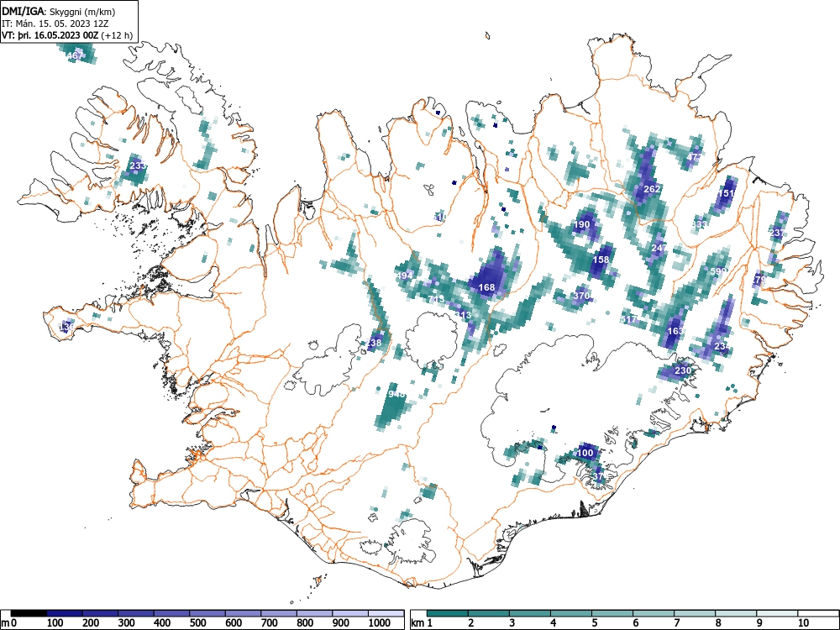Click the '313' visibility value

pos(463,315)
